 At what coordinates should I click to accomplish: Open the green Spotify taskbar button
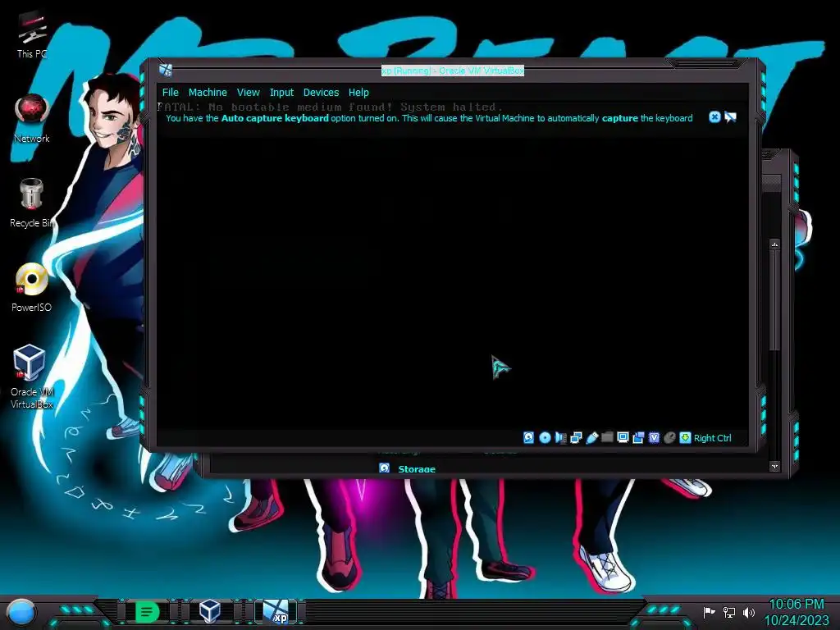pyautogui.click(x=148, y=611)
